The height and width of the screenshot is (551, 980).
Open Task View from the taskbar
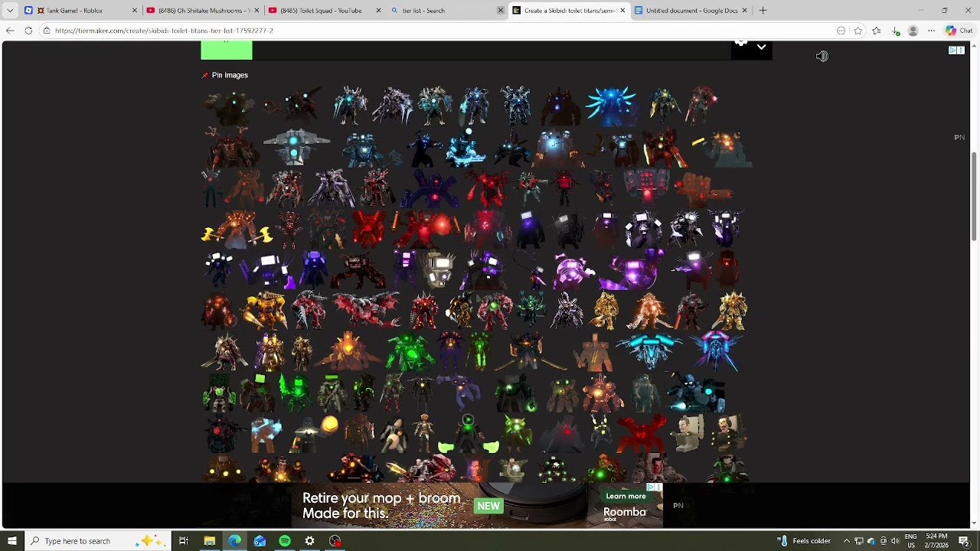184,541
